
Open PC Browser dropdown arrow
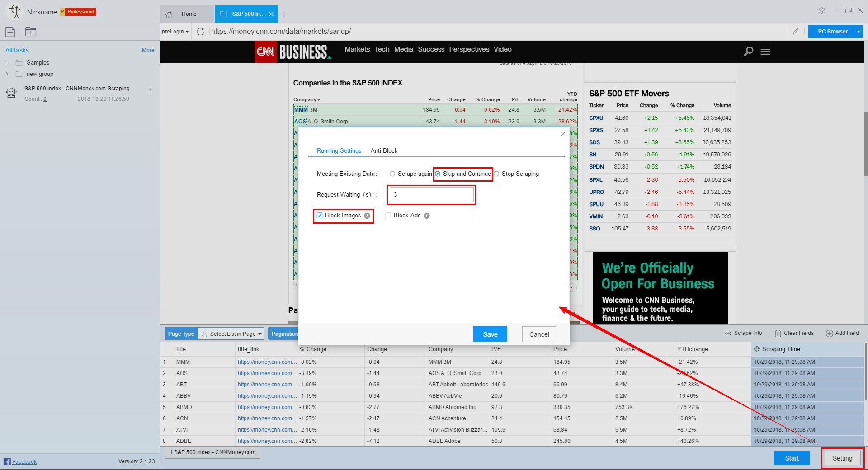[858, 32]
